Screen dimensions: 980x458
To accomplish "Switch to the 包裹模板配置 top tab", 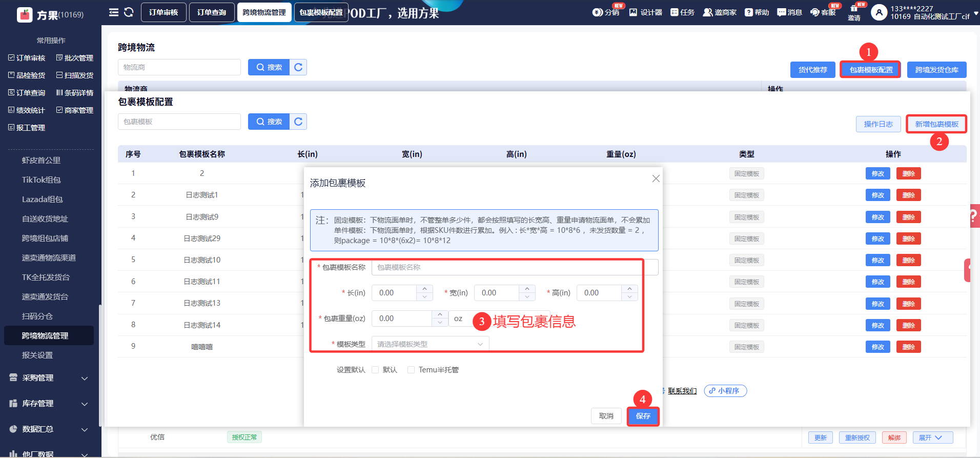I will [x=321, y=12].
